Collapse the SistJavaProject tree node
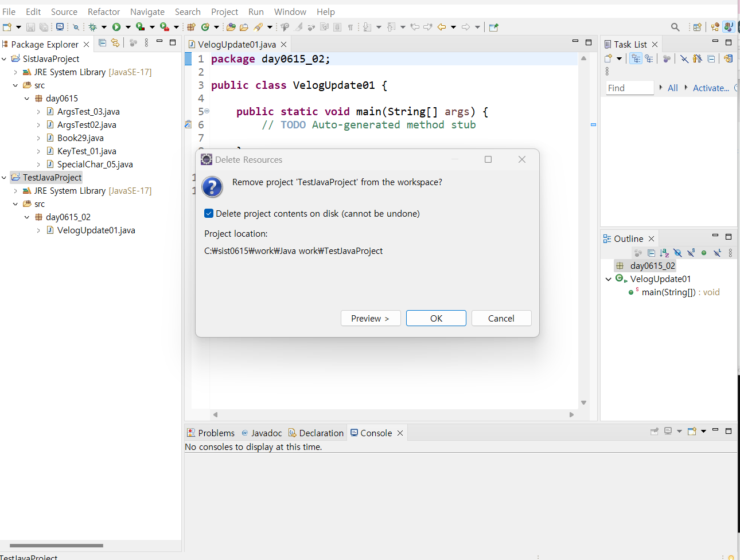This screenshot has width=740, height=560. pyautogui.click(x=5, y=59)
